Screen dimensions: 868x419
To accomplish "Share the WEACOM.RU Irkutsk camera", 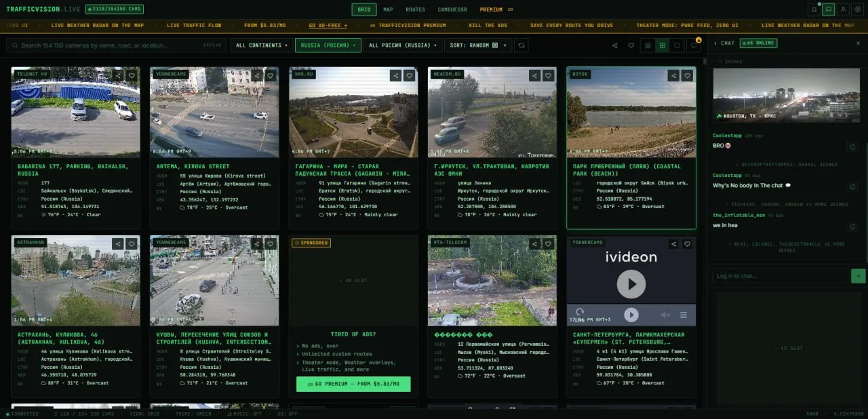I will tap(535, 75).
